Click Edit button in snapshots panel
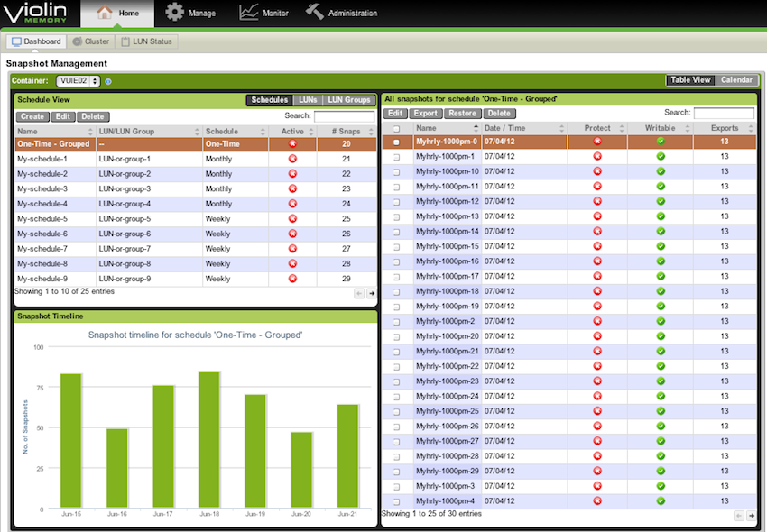 (395, 113)
